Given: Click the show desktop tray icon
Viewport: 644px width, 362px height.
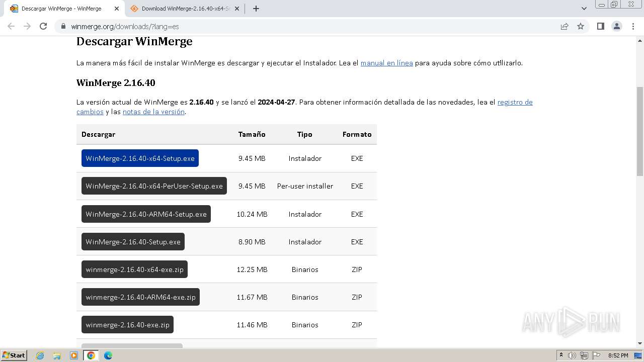Looking at the screenshot, I should tap(637, 355).
